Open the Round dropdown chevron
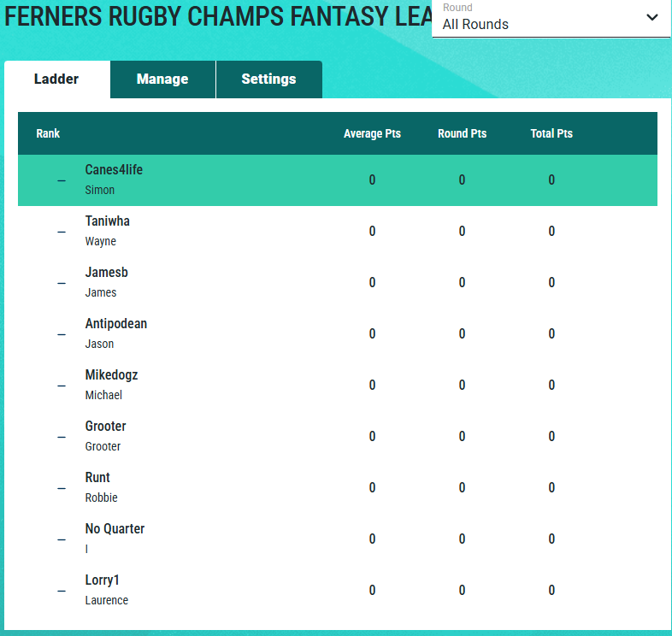The width and height of the screenshot is (672, 636). coord(652,17)
